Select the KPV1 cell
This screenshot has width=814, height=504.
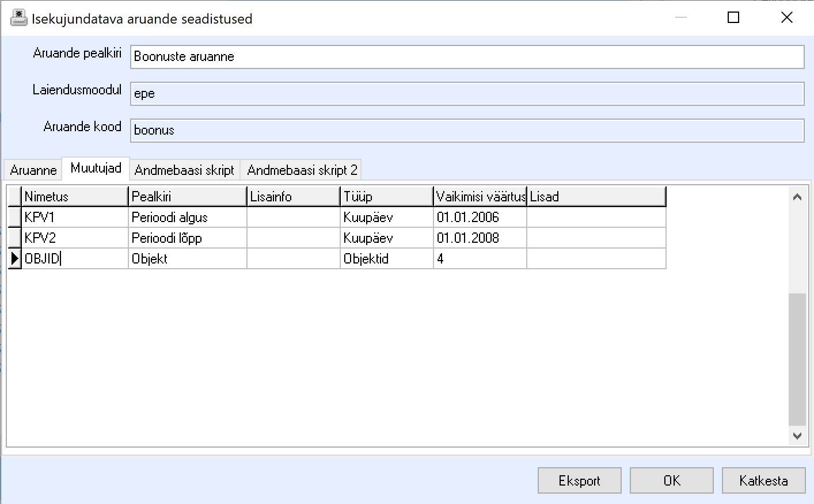point(75,217)
